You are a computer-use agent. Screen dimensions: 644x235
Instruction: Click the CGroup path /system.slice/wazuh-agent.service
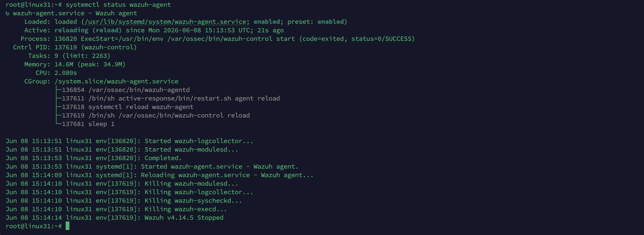tap(117, 81)
